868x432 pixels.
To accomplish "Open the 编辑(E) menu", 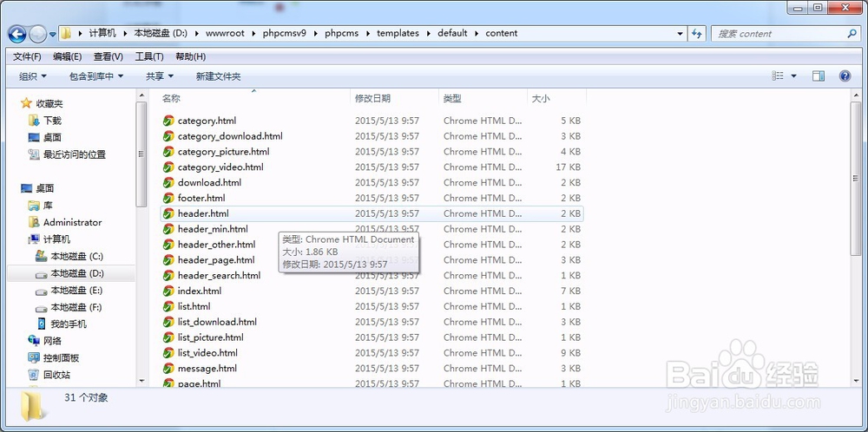I will click(x=68, y=56).
